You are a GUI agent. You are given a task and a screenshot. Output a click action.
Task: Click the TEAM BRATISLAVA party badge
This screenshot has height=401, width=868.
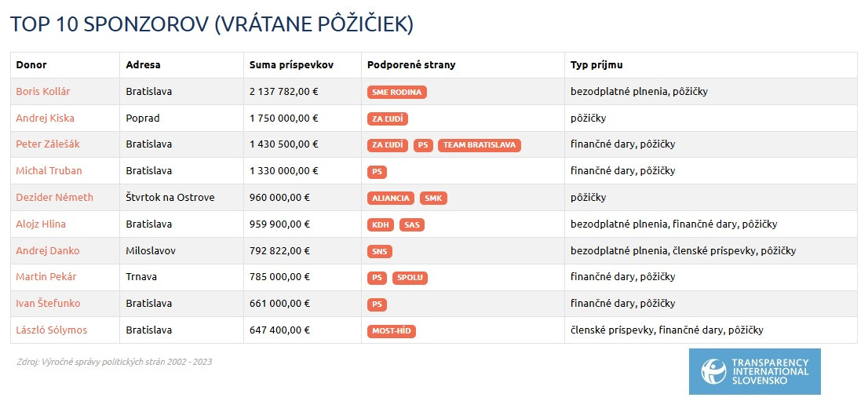point(480,145)
